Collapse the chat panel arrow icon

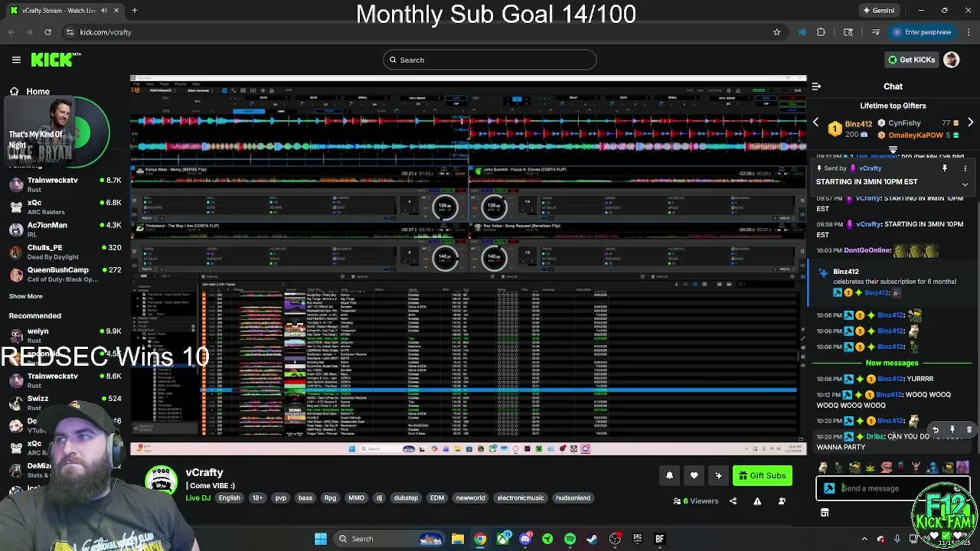816,86
